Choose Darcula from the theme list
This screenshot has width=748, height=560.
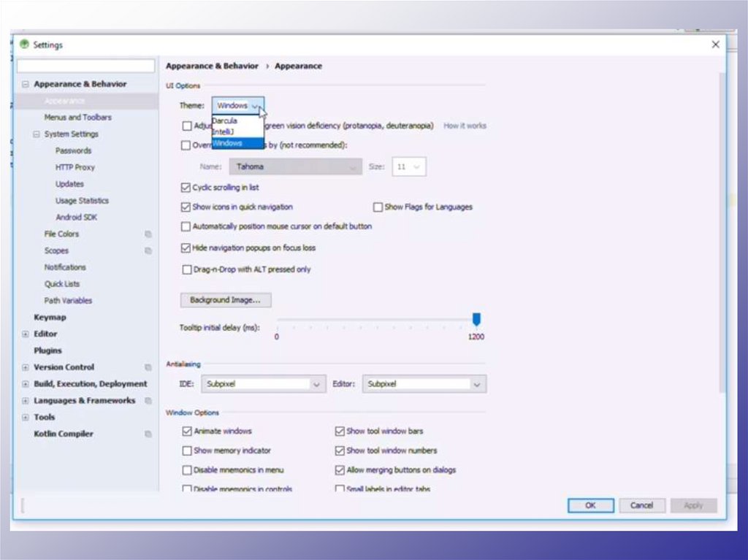click(x=237, y=120)
